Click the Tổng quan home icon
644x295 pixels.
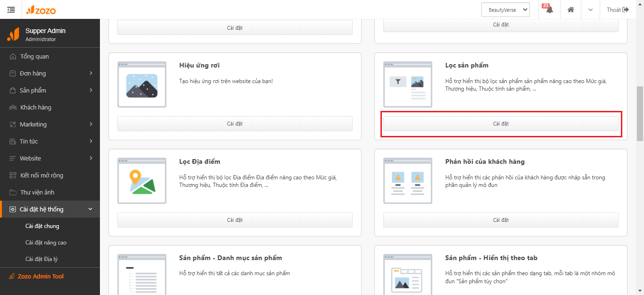point(13,56)
